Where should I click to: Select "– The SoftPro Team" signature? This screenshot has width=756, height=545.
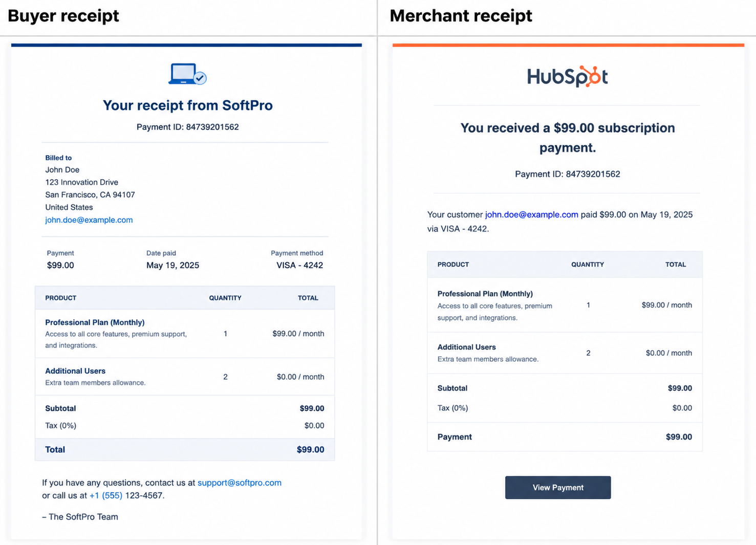point(80,517)
